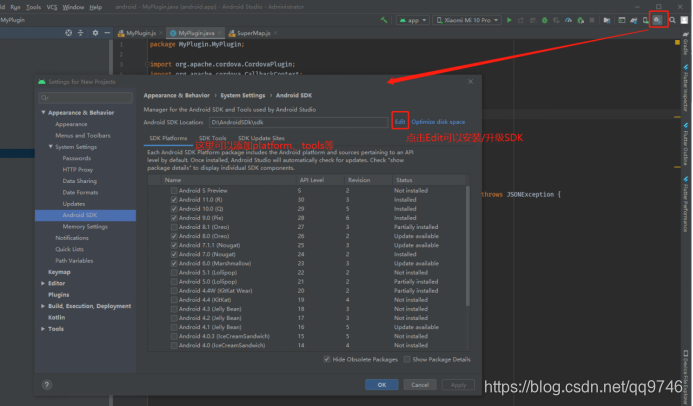Switch to the SDK Update Sites tab

point(261,138)
